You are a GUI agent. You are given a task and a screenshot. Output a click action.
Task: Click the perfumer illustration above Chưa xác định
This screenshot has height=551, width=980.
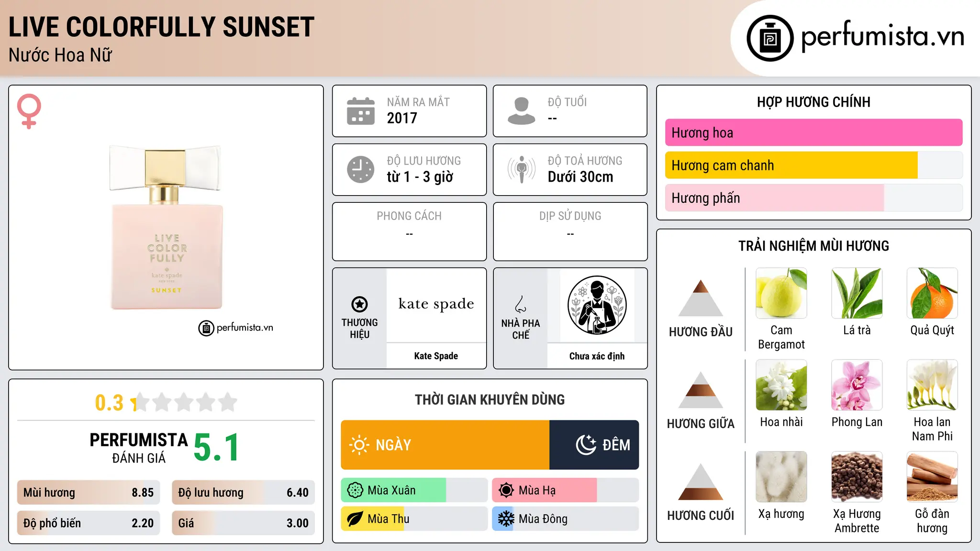pyautogui.click(x=597, y=305)
